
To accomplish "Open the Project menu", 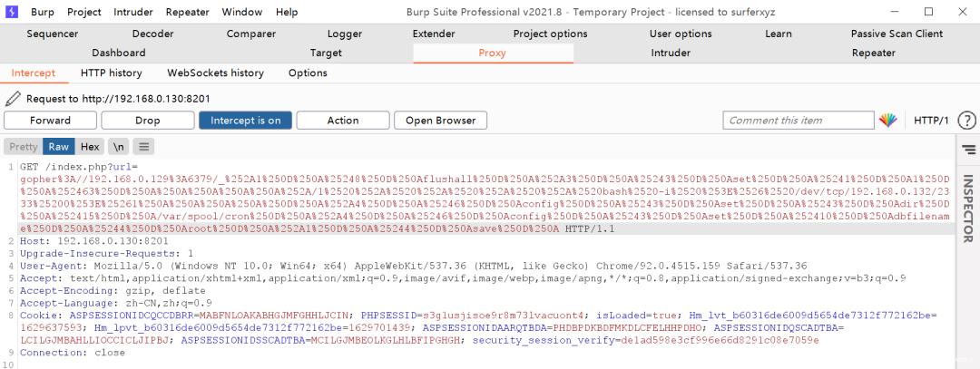I will (x=83, y=12).
